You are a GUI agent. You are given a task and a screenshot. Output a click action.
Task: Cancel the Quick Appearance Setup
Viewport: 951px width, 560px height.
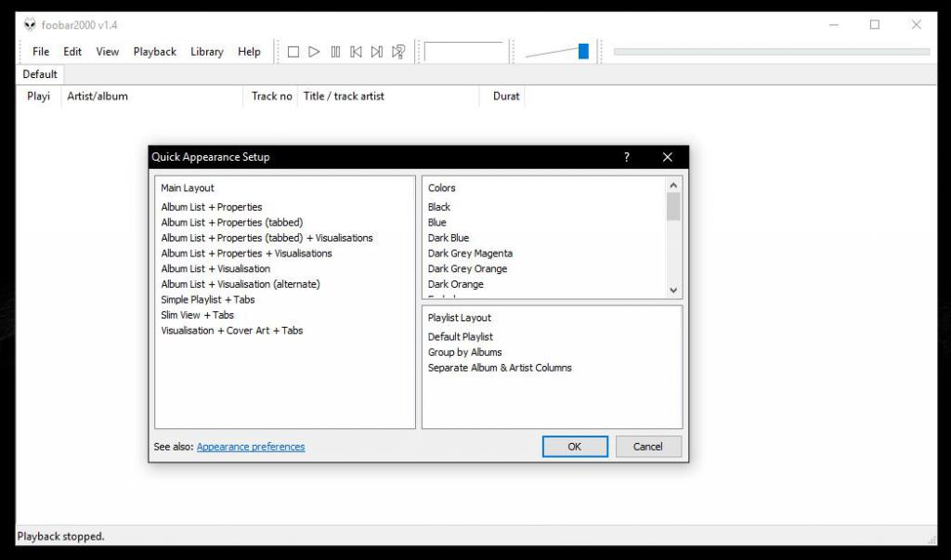(647, 447)
